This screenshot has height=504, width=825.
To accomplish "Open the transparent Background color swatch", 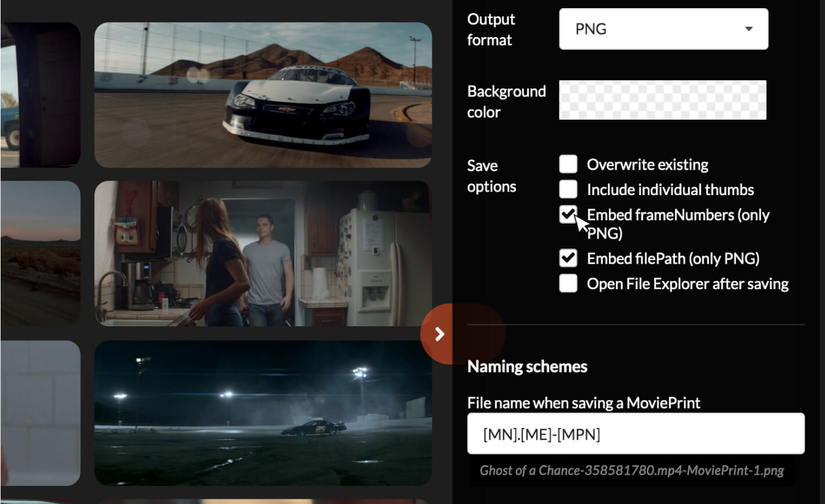I will (x=662, y=100).
